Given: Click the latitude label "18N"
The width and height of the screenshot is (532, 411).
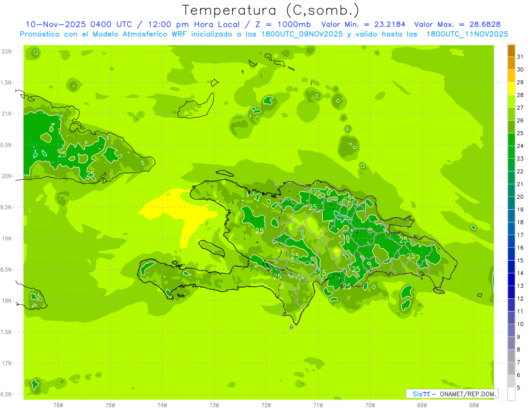Looking at the screenshot, I should click(8, 301).
